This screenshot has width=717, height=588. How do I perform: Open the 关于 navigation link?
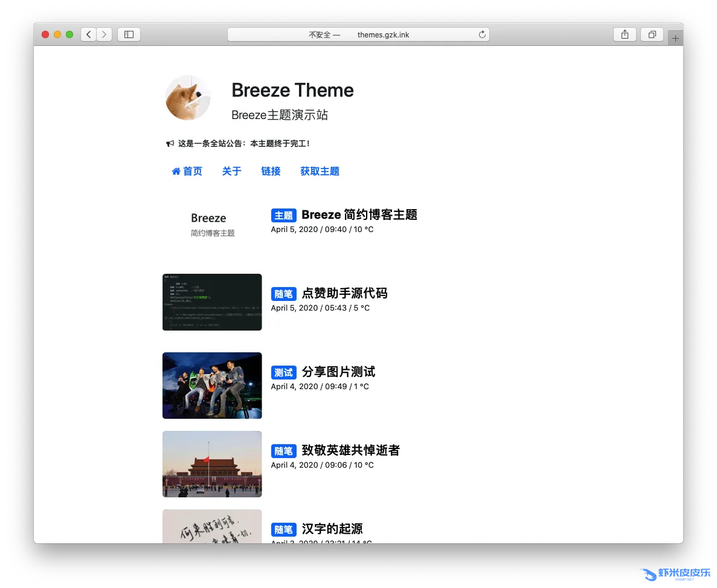click(231, 172)
